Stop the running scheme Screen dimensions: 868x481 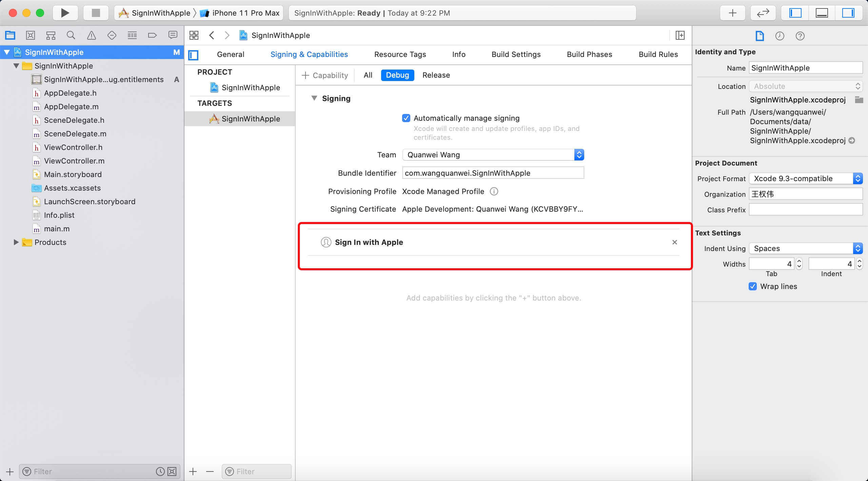click(96, 13)
